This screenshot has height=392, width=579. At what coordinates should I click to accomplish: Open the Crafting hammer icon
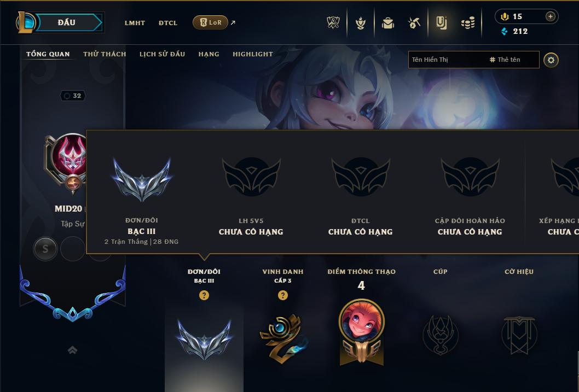(x=414, y=23)
